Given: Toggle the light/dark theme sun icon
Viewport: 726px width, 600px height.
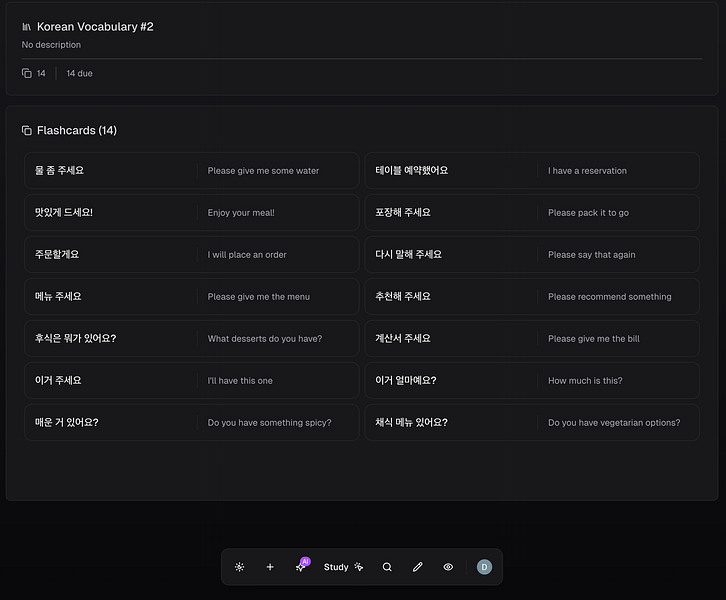Looking at the screenshot, I should point(240,567).
